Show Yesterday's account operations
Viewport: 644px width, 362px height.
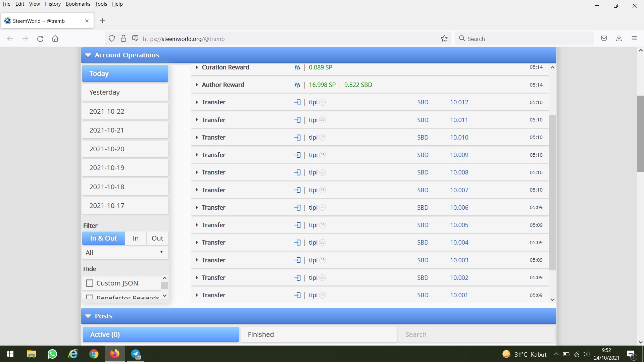(125, 92)
